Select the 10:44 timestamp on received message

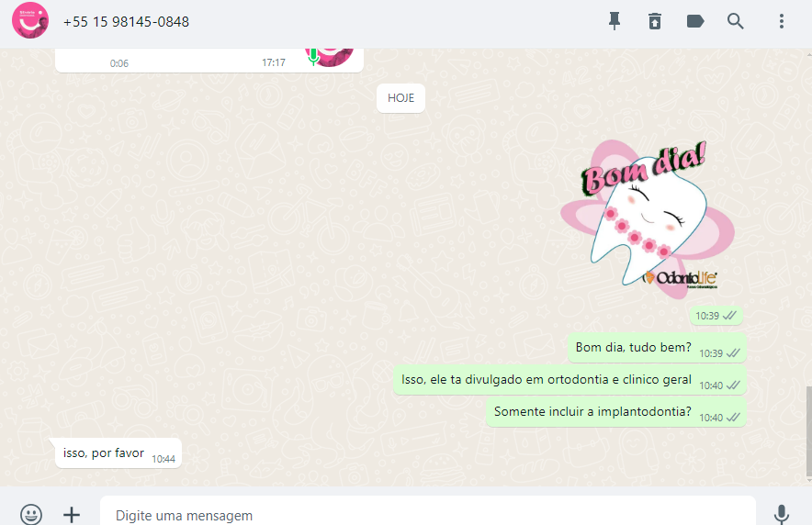(x=164, y=459)
